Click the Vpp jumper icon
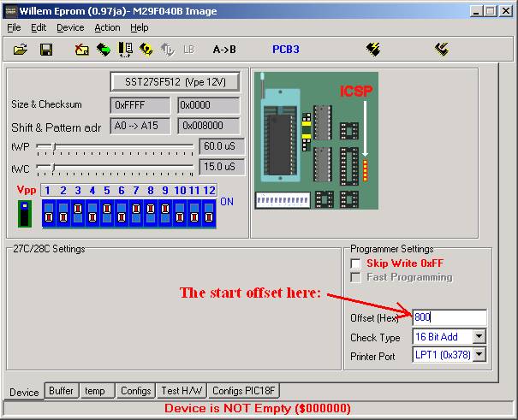Image resolution: width=518 pixels, height=420 pixels. pyautogui.click(x=25, y=214)
